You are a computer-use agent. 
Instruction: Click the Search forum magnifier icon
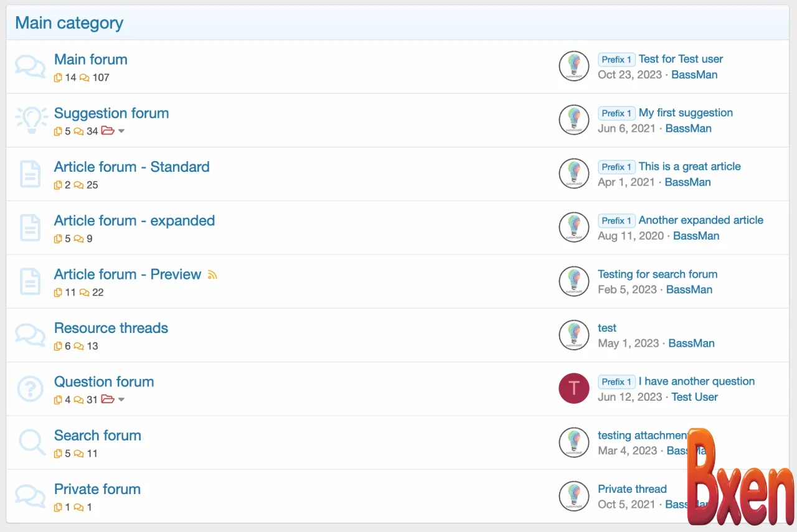pyautogui.click(x=30, y=442)
